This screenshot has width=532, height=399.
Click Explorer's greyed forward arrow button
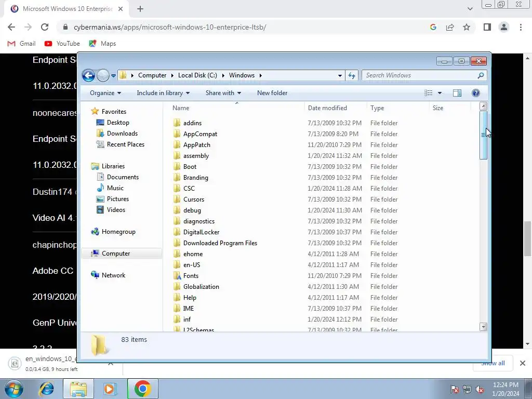103,75
